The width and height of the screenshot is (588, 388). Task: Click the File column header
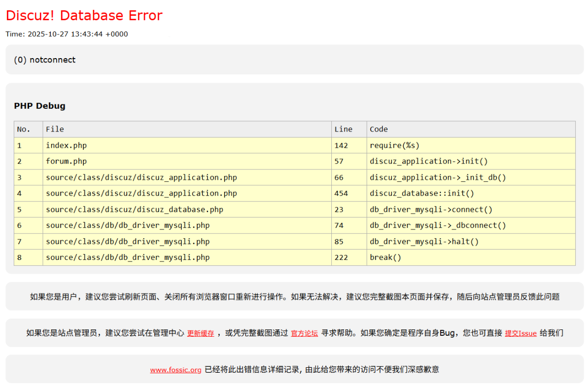55,129
